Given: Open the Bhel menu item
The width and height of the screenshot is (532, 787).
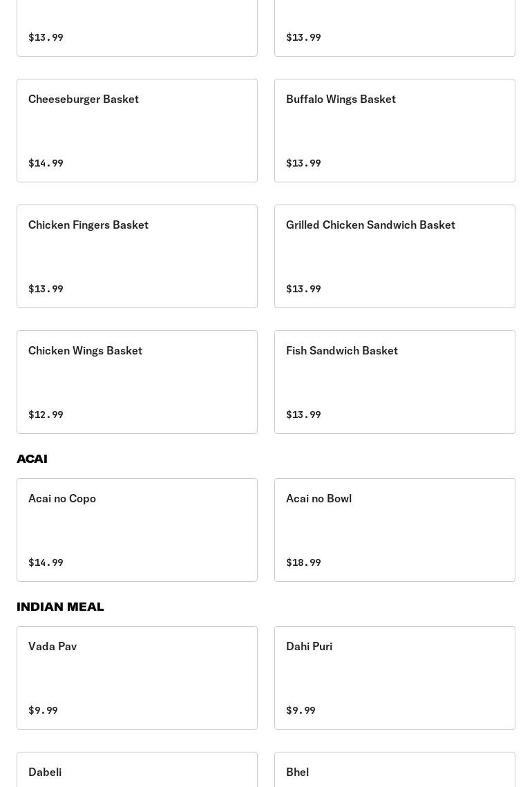Looking at the screenshot, I should point(395,771).
